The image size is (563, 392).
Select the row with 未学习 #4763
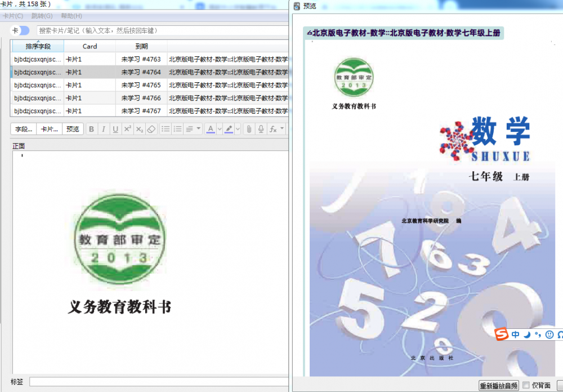(x=150, y=59)
